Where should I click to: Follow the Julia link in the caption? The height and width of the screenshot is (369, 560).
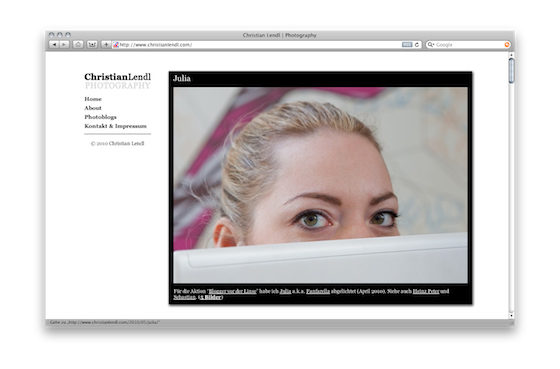(285, 291)
